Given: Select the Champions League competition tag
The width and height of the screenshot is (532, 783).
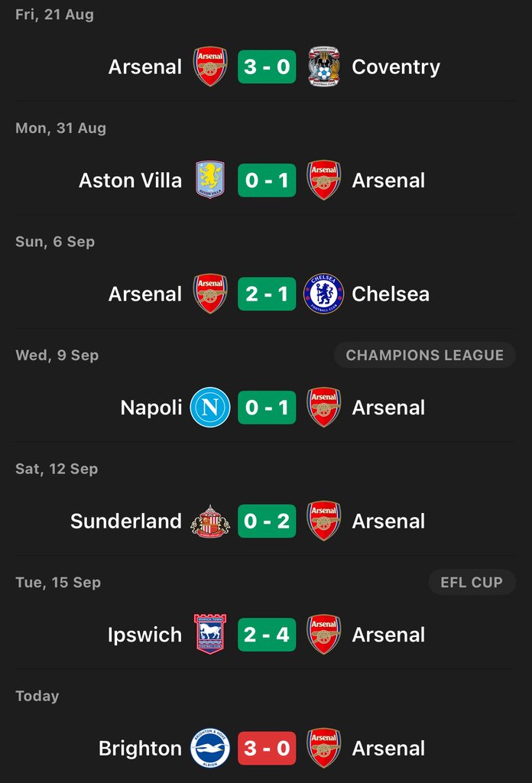Looking at the screenshot, I should (425, 355).
